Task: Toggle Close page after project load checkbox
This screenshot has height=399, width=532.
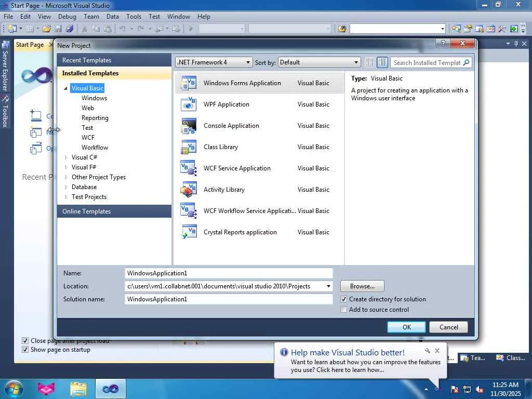Action: tap(25, 340)
